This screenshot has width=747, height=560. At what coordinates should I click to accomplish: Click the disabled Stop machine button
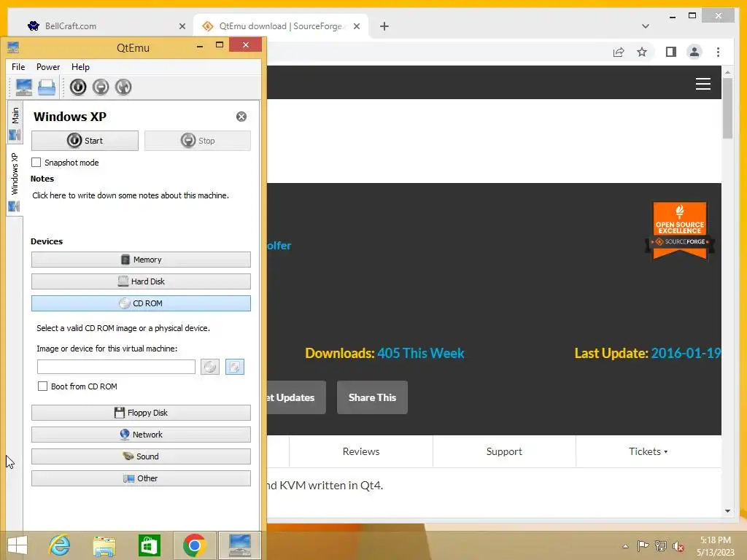[x=198, y=141]
